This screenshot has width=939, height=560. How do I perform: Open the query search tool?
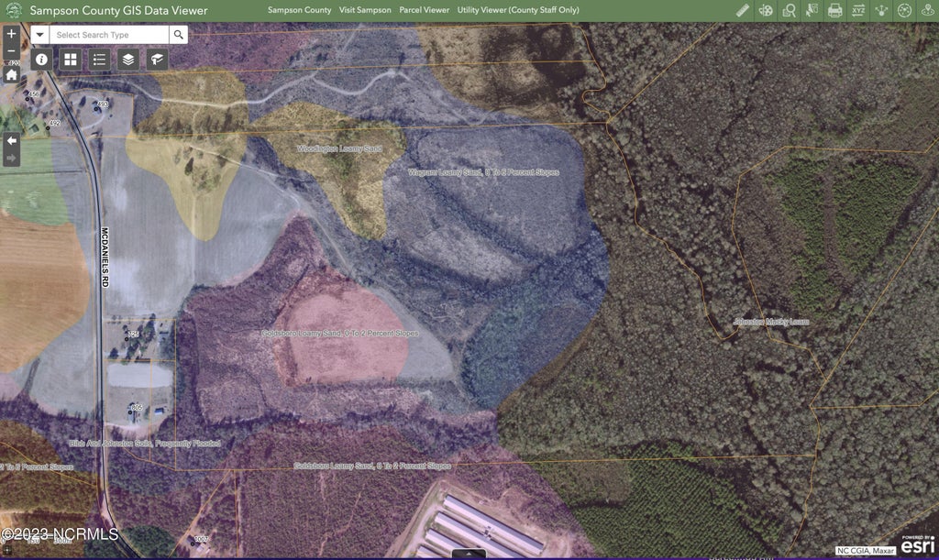click(790, 10)
